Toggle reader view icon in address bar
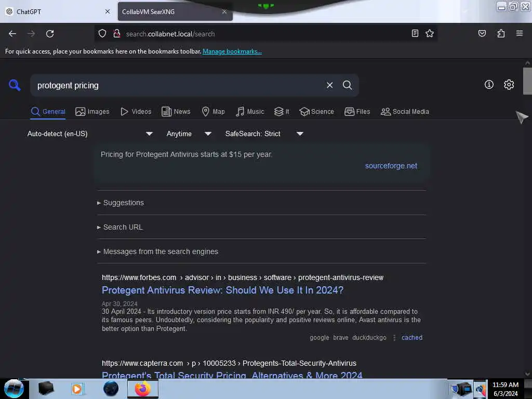 tap(415, 33)
